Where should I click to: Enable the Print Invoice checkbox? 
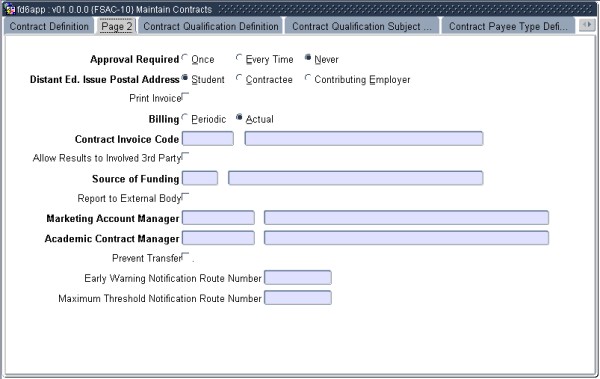tap(185, 96)
